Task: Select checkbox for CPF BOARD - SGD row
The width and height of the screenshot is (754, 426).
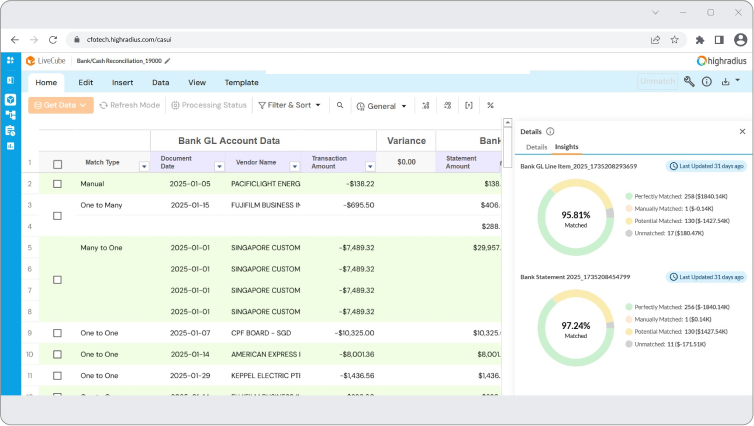Action: 57,332
